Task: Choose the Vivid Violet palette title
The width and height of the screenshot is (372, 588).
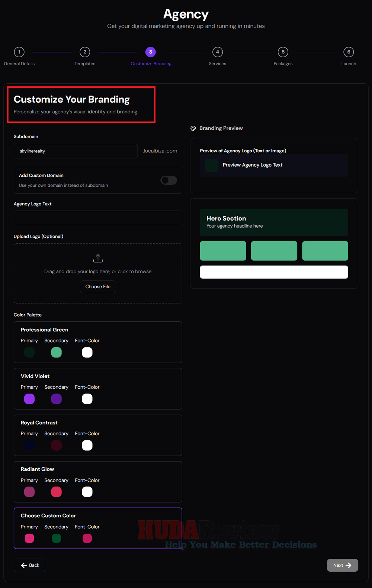Action: pos(35,376)
